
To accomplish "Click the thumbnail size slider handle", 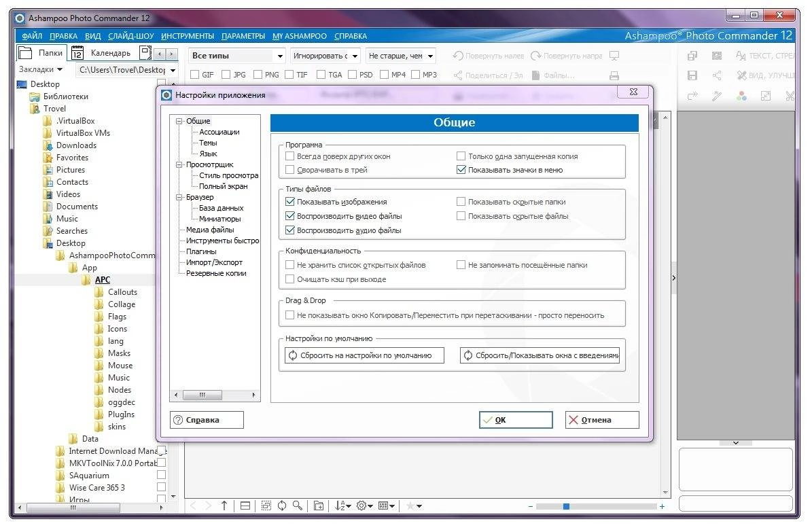I will tap(566, 506).
